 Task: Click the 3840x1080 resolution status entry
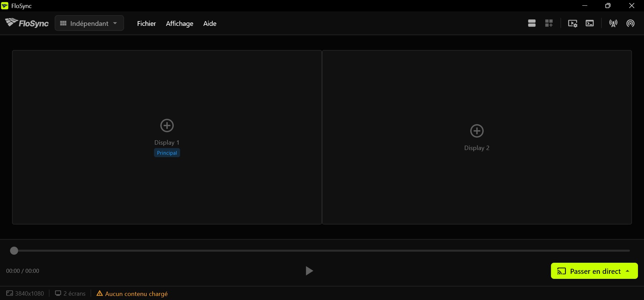(x=25, y=294)
